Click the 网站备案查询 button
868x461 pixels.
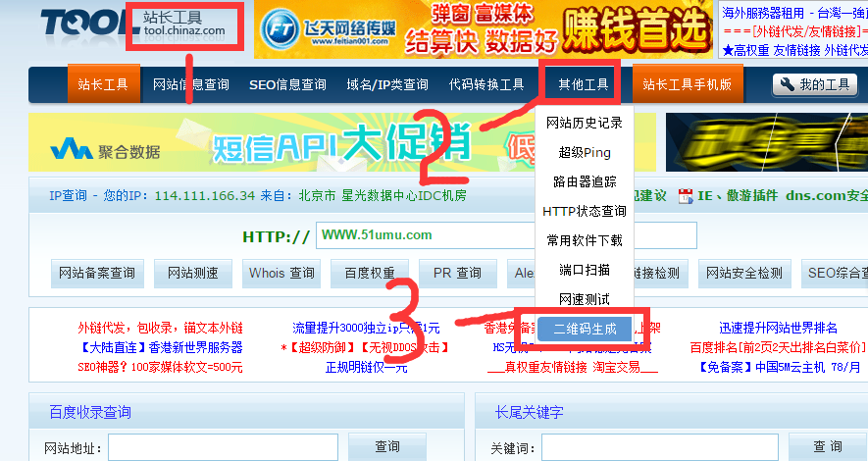click(x=97, y=274)
